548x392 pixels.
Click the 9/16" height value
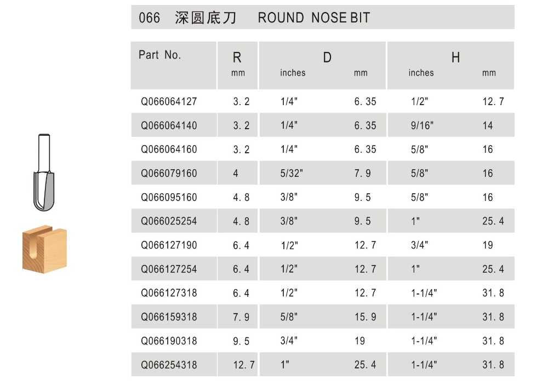coord(421,126)
